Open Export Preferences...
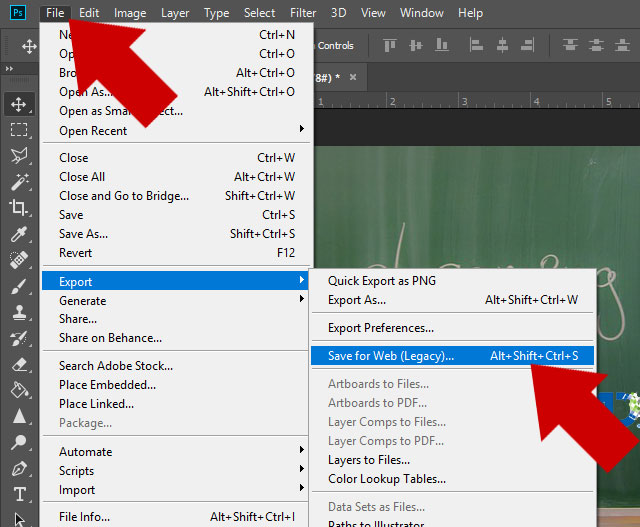This screenshot has height=527, width=640. click(452, 328)
